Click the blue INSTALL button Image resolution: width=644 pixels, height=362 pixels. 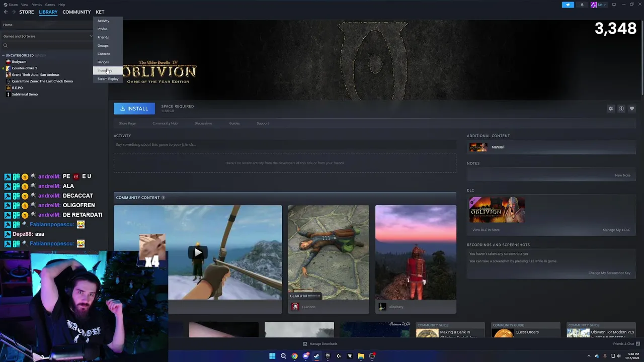click(134, 109)
